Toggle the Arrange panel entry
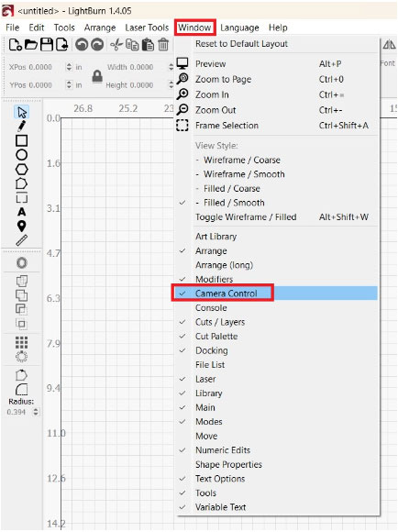 point(275,250)
